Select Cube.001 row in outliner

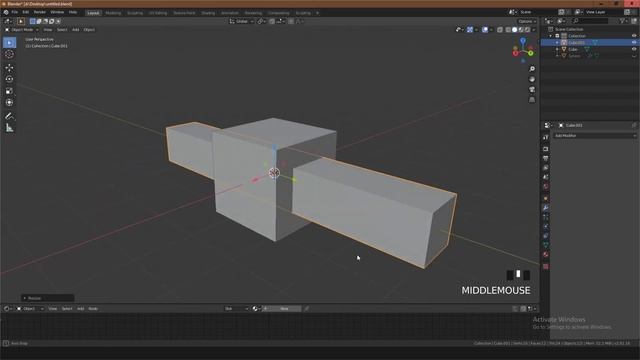(589, 42)
